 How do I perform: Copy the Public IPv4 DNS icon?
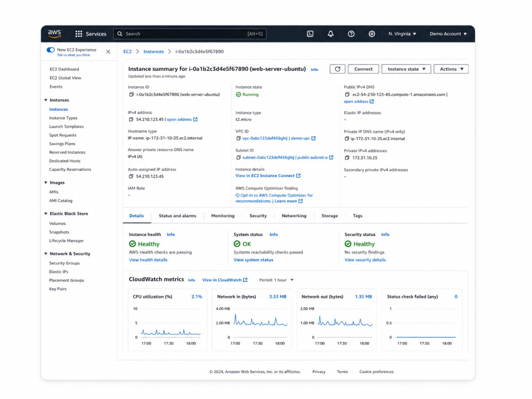[347, 94]
